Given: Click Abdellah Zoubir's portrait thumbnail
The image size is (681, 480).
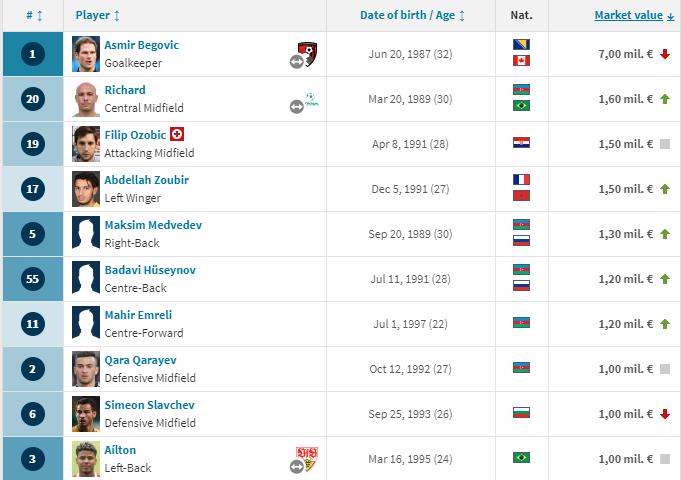Looking at the screenshot, I should click(x=86, y=188).
